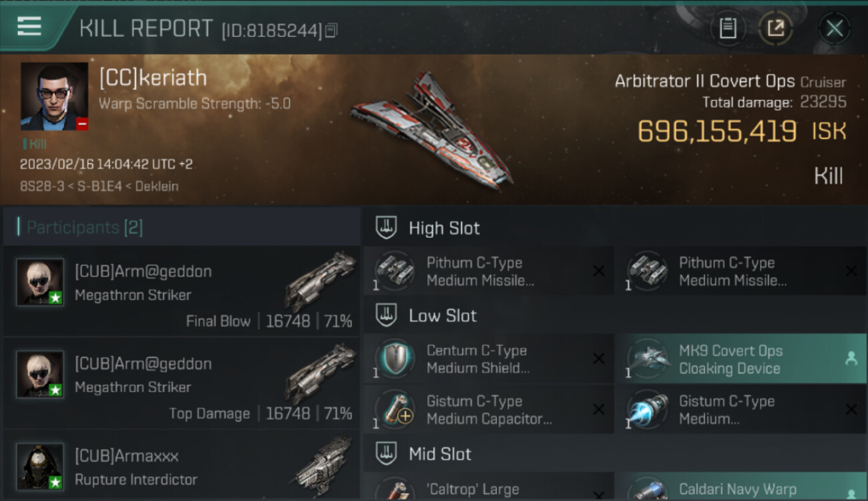This screenshot has height=501, width=868.
Task: Click Gistum C-Type Medium Capacitor icon
Action: tap(395, 409)
